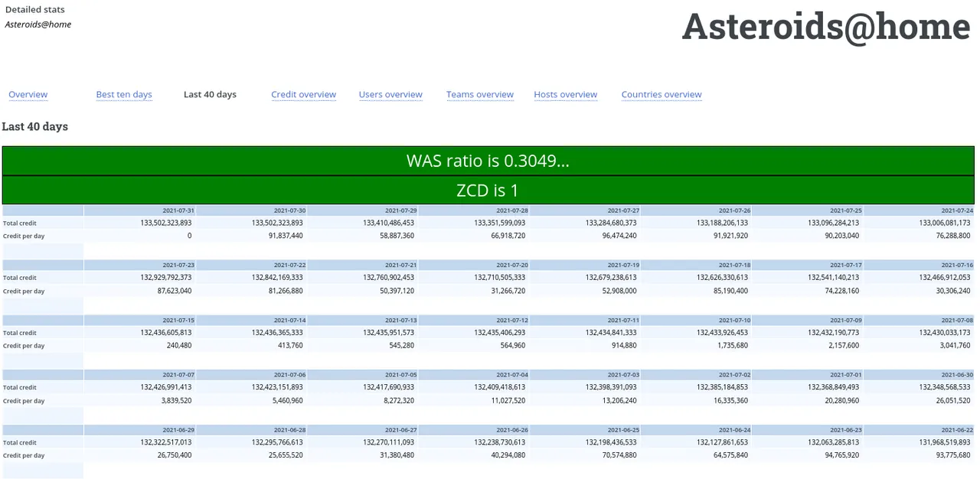Screen dimensions: 980x479
Task: Select total credit value 133,410,486,453
Action: [x=388, y=223]
